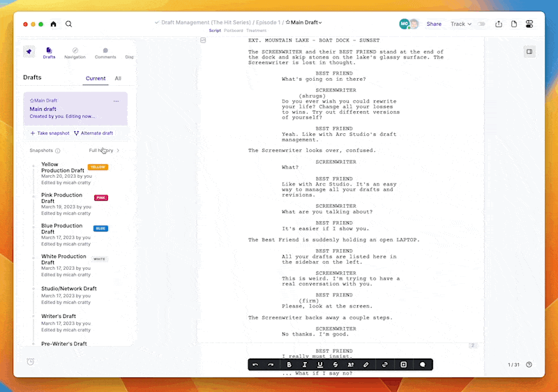Click the WHITE tag label
Viewport: 558px width, 392px height.
[x=99, y=259]
